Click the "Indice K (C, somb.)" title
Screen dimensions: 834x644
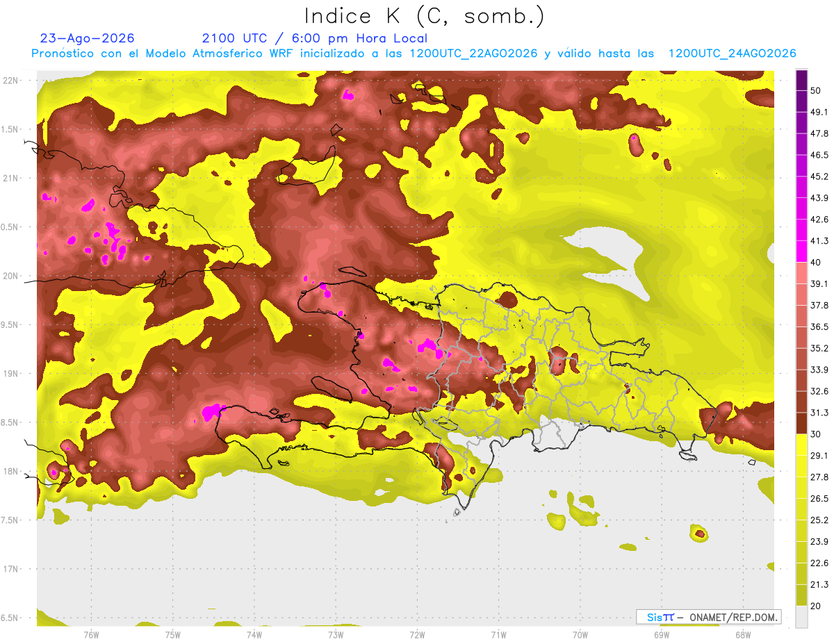[x=424, y=16]
